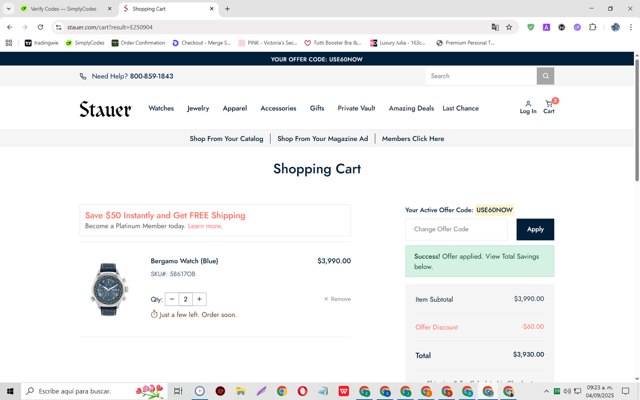This screenshot has height=400, width=640.
Task: Show hidden system tray icons
Action: pos(546,391)
